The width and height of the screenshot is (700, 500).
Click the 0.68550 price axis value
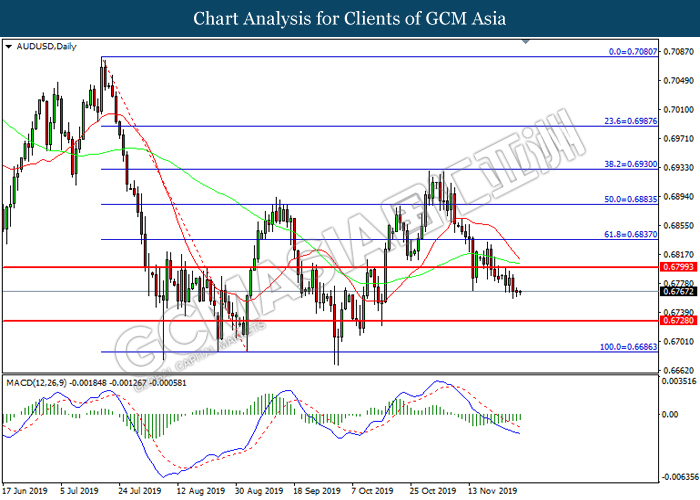coord(679,226)
